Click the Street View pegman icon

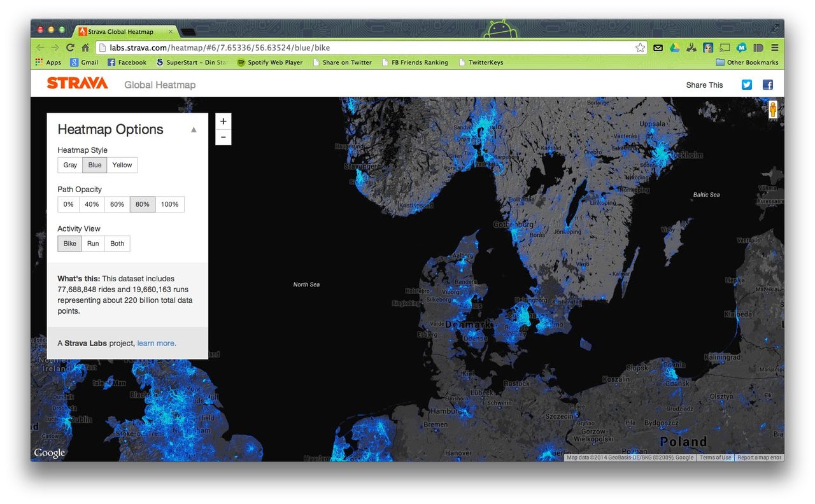(773, 109)
